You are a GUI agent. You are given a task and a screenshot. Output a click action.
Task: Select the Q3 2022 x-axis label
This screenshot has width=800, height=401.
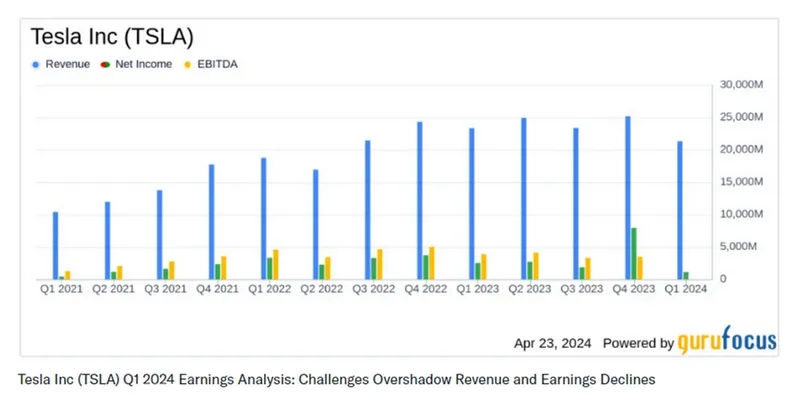tap(373, 290)
